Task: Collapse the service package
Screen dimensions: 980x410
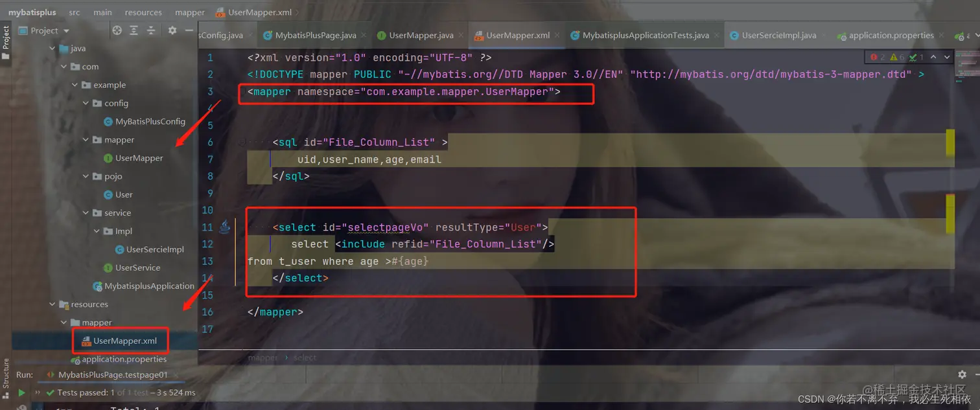Action: [x=86, y=212]
